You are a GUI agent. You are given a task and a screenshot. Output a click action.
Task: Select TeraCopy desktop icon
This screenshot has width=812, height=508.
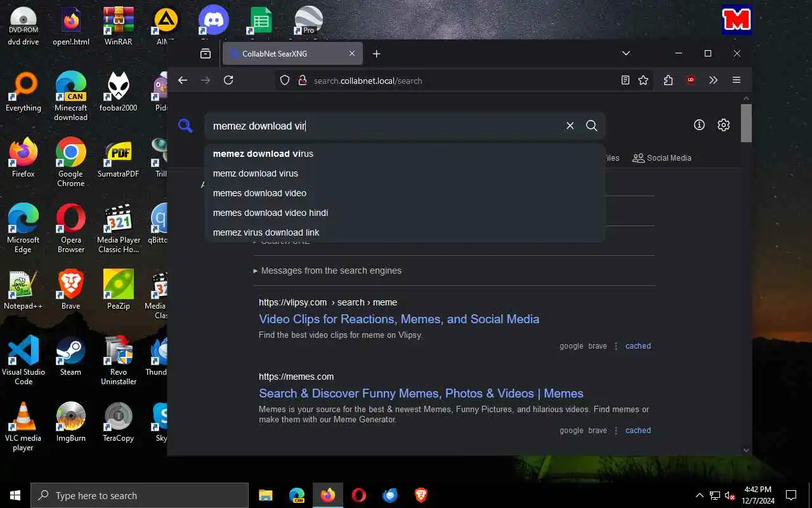(118, 422)
